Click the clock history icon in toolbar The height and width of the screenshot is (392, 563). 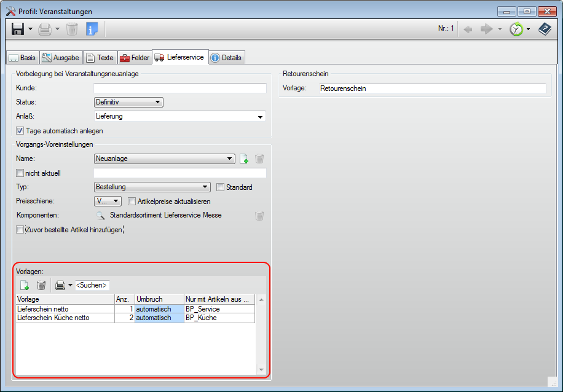tap(516, 29)
